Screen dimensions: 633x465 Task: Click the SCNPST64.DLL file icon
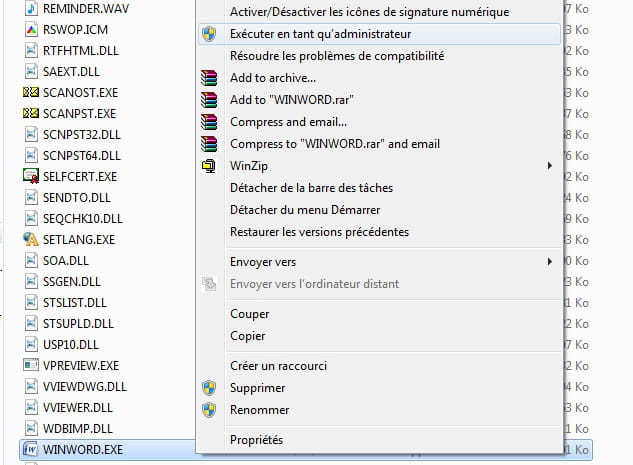coord(31,155)
